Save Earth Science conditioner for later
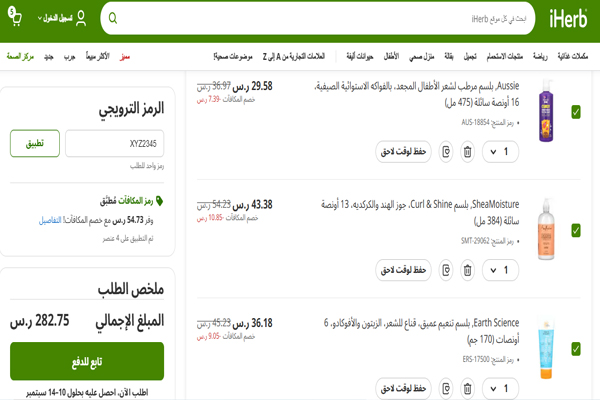 pos(403,389)
